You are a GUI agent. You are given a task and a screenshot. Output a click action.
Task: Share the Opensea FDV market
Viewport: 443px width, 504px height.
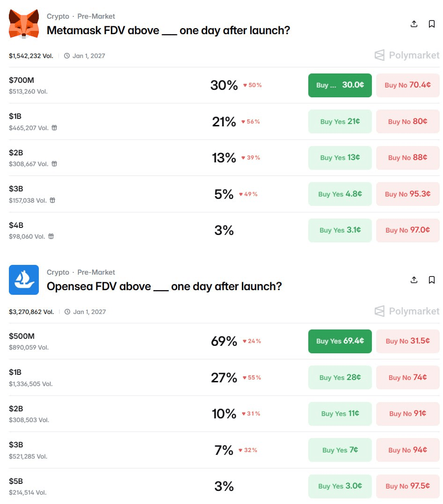[414, 280]
